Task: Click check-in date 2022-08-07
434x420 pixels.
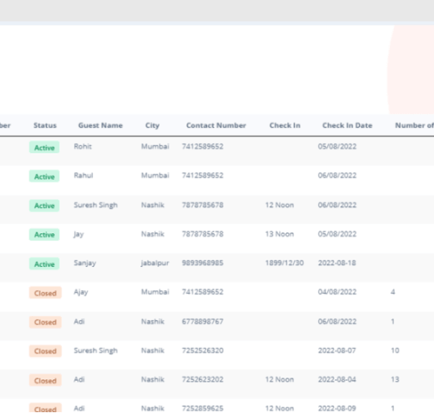Action: click(x=337, y=350)
